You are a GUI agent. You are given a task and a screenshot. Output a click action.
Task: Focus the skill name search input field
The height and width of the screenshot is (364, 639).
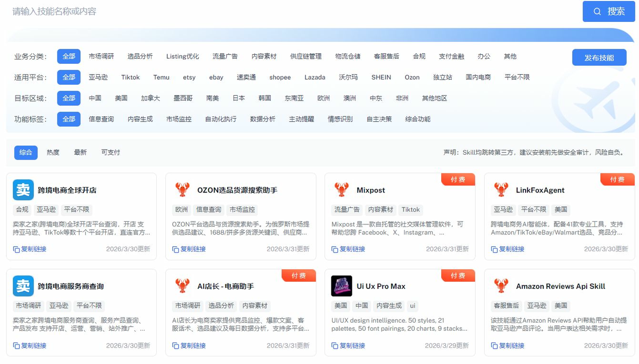[x=290, y=11]
